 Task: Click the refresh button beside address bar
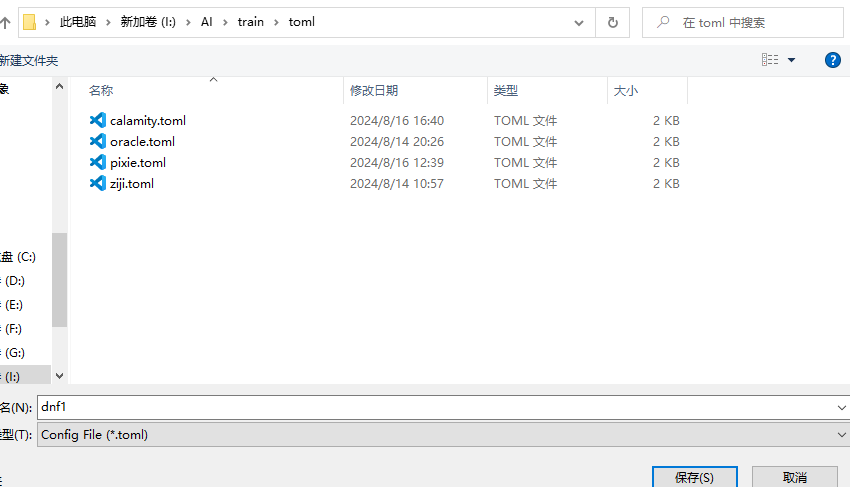click(612, 22)
